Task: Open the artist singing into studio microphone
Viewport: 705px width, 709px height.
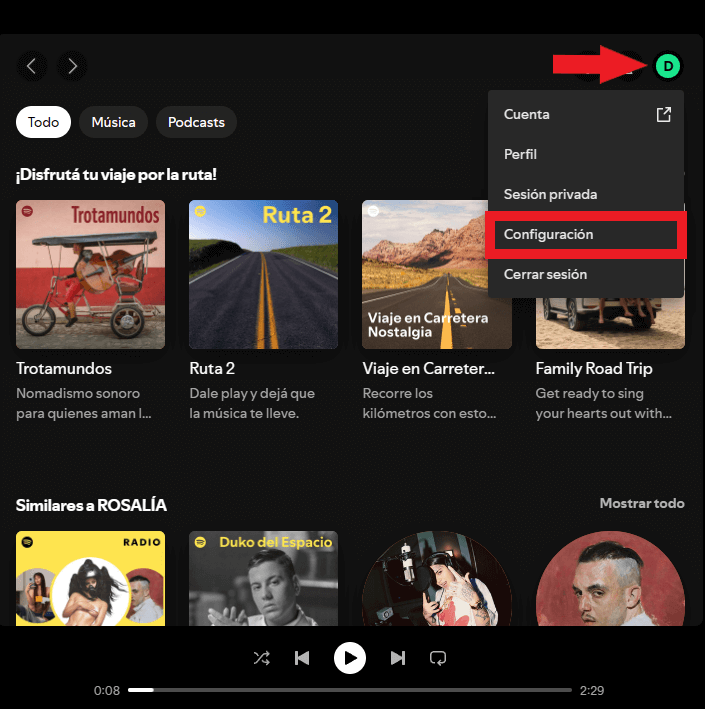Action: pyautogui.click(x=437, y=578)
